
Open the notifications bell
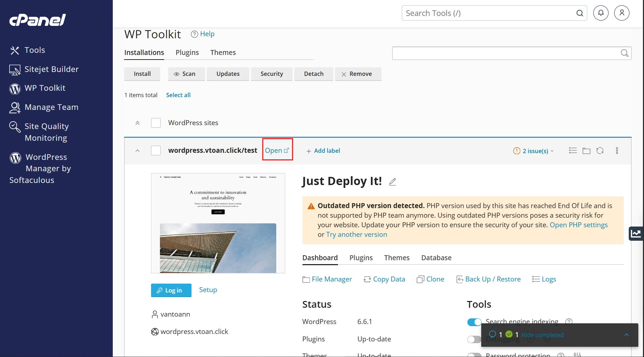pyautogui.click(x=601, y=13)
